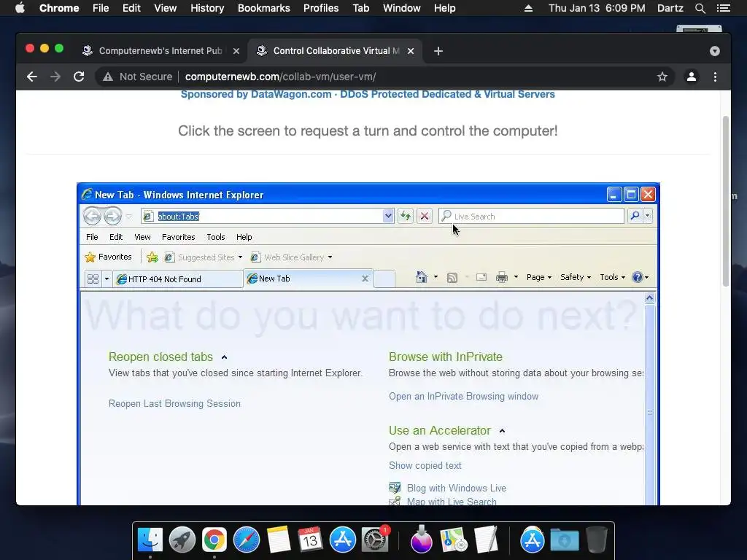Collapse Use an Accelerator section
The height and width of the screenshot is (560, 747).
[x=502, y=431]
